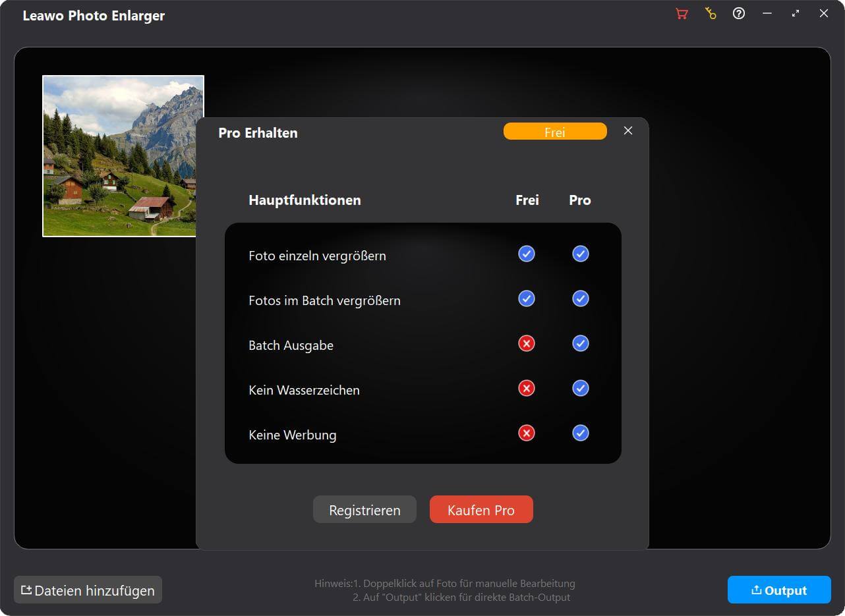Image resolution: width=845 pixels, height=616 pixels.
Task: Click the red X for Kein Wasserzeichen
Action: tap(527, 388)
